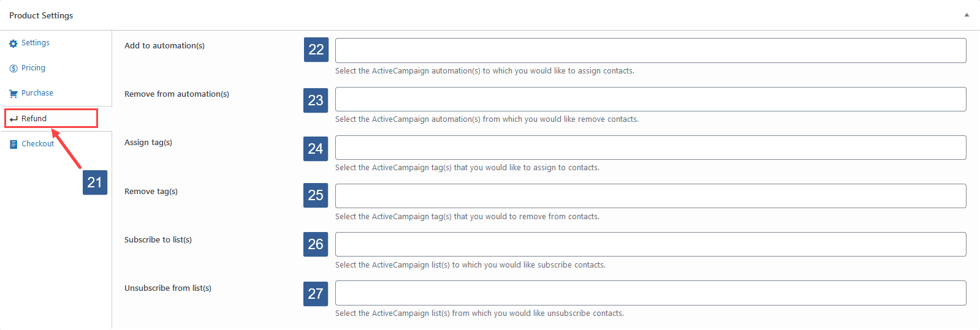Collapse the Product Settings panel
The image size is (980, 330).
967,15
